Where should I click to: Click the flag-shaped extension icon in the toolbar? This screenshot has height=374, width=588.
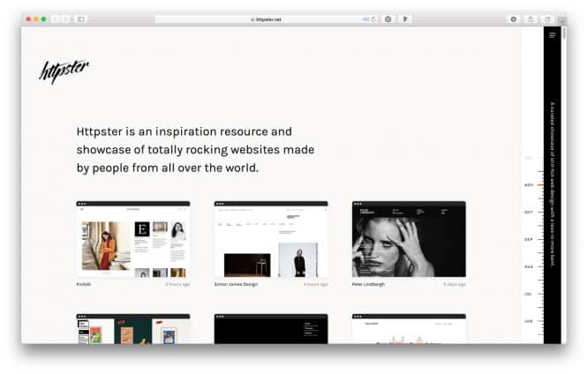[x=405, y=19]
